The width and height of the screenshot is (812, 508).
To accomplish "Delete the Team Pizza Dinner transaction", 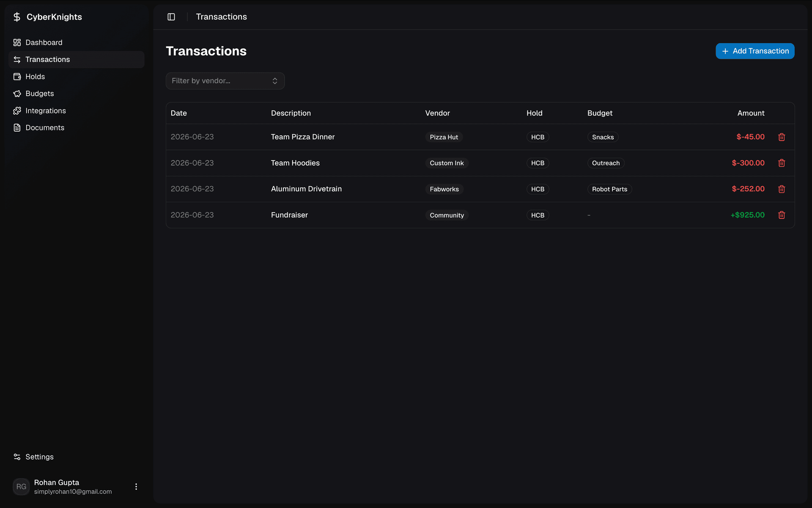I will (782, 137).
